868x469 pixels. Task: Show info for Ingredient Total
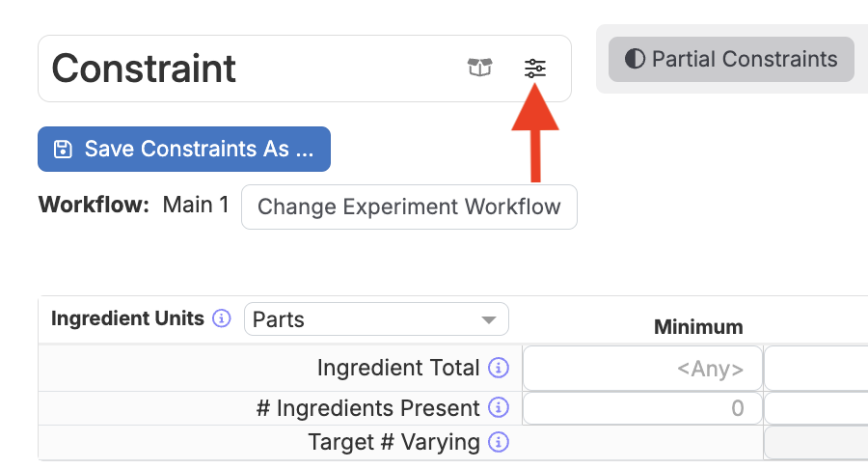coord(499,368)
